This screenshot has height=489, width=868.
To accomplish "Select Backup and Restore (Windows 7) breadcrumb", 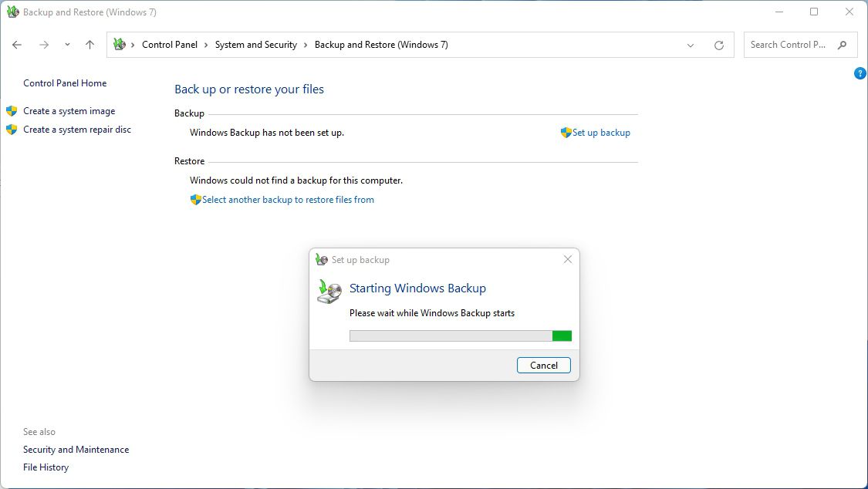I will pos(381,45).
